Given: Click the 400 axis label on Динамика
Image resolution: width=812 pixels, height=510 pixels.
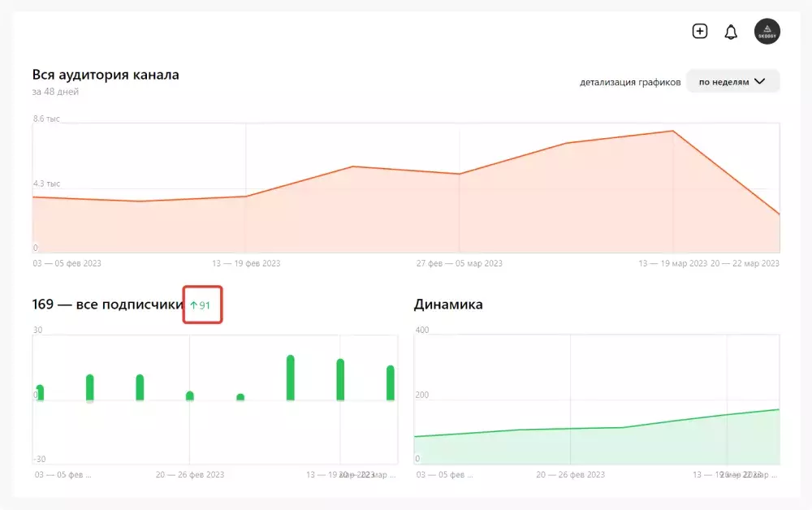Looking at the screenshot, I should point(421,330).
